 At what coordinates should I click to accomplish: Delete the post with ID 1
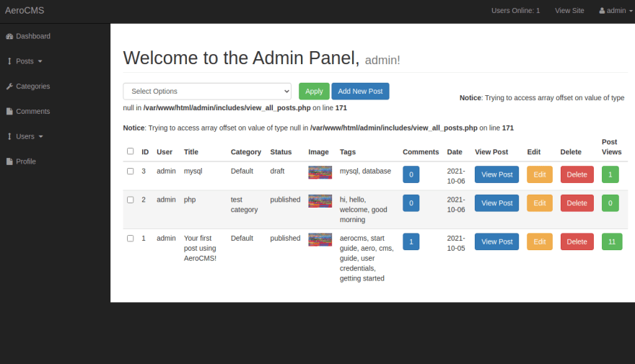[577, 242]
